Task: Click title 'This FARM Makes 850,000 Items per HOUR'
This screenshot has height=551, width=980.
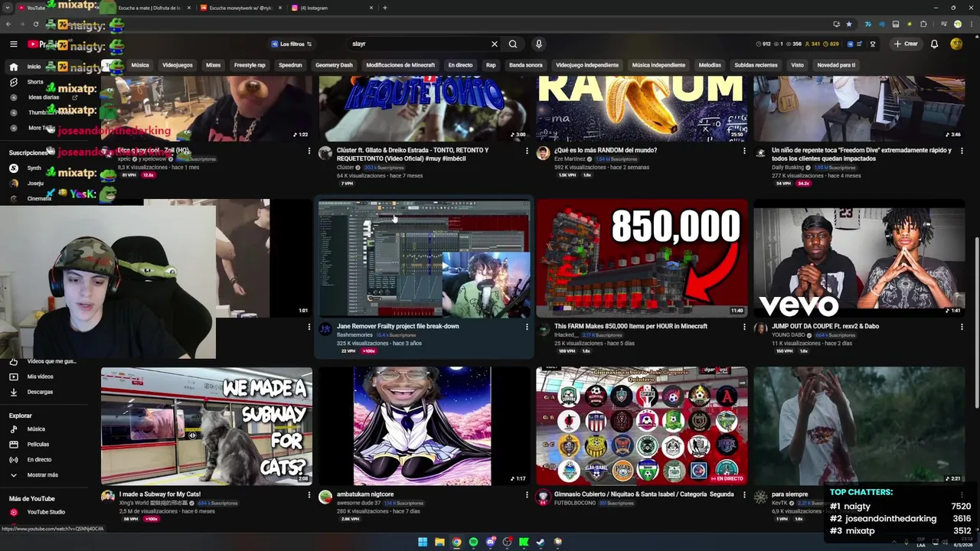Action: click(631, 326)
